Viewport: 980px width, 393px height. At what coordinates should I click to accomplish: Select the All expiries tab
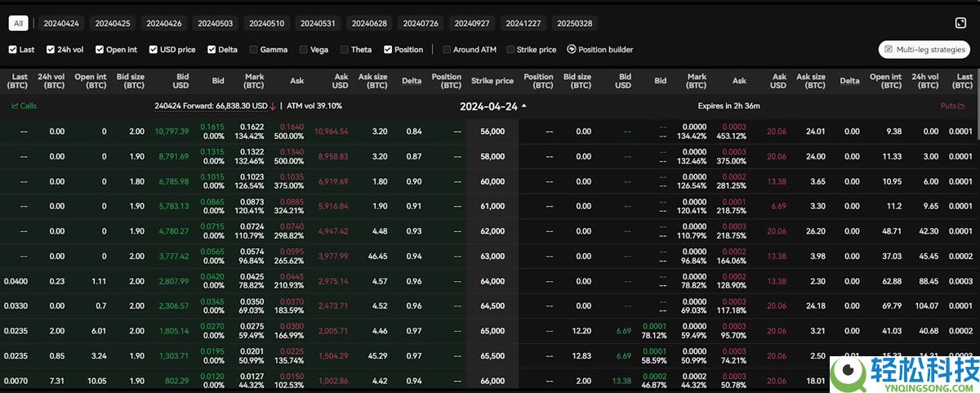point(18,24)
